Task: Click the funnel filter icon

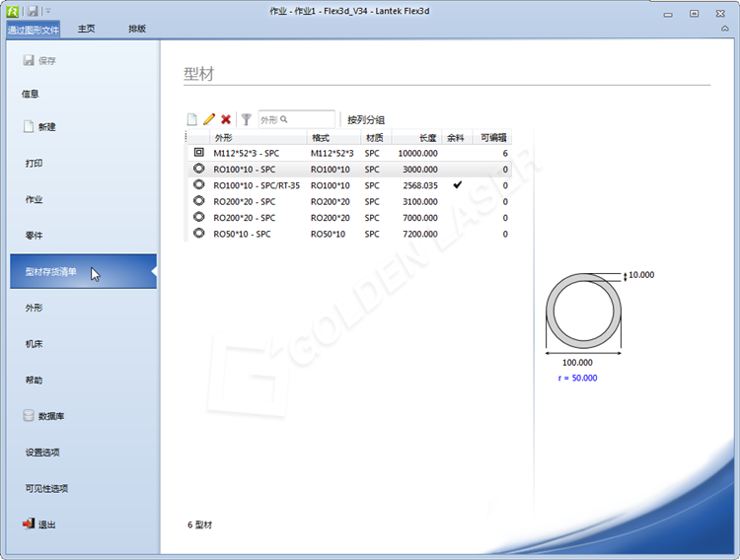Action: point(246,119)
